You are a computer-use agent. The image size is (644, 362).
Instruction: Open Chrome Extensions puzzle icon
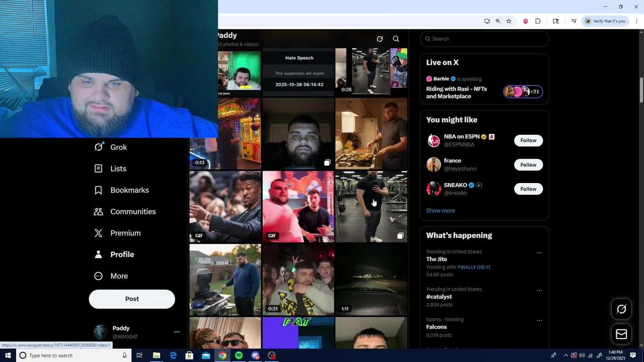[538, 21]
